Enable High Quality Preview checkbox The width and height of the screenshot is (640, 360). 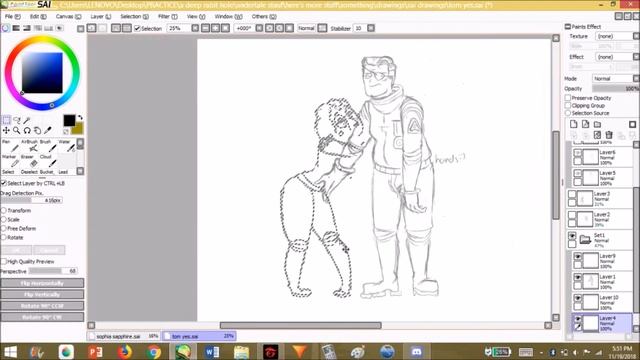[x=4, y=262]
